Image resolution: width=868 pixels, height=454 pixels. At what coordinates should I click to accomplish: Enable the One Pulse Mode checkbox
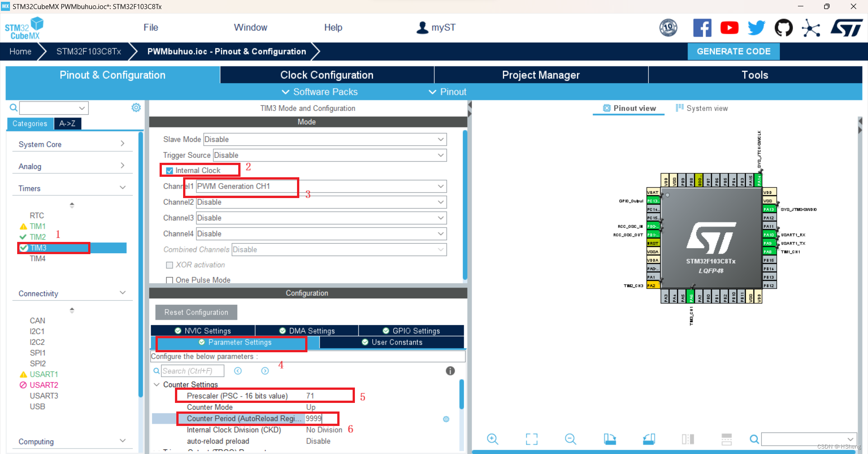click(x=170, y=280)
